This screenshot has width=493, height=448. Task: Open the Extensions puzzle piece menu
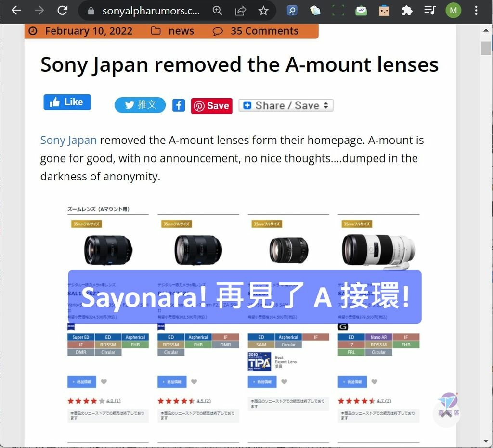click(x=407, y=11)
